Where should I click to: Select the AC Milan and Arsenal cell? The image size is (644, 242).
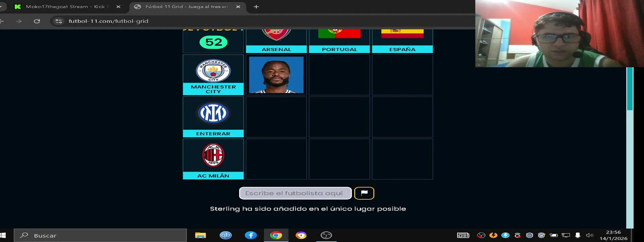pos(276,159)
